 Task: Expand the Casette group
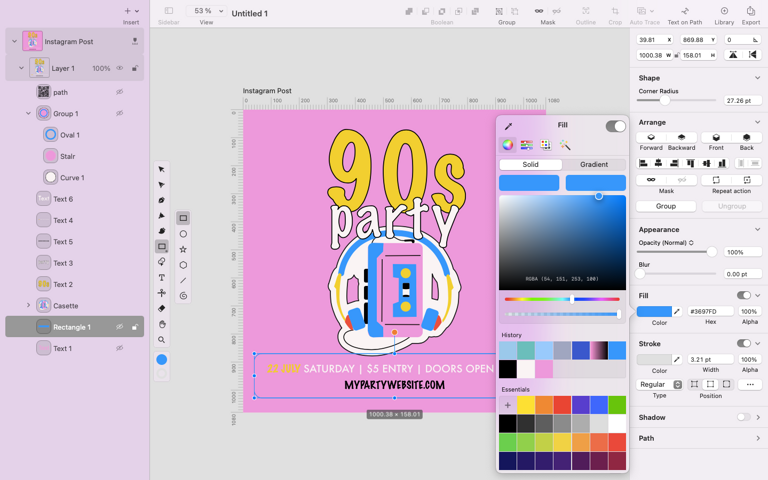[x=28, y=305]
